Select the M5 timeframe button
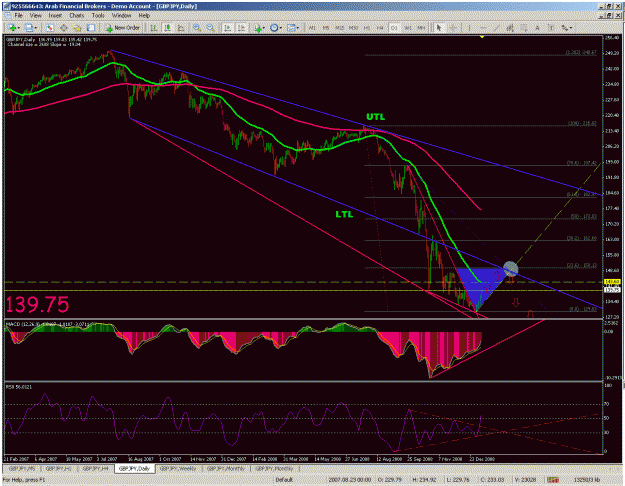The height and width of the screenshot is (486, 625). (326, 28)
